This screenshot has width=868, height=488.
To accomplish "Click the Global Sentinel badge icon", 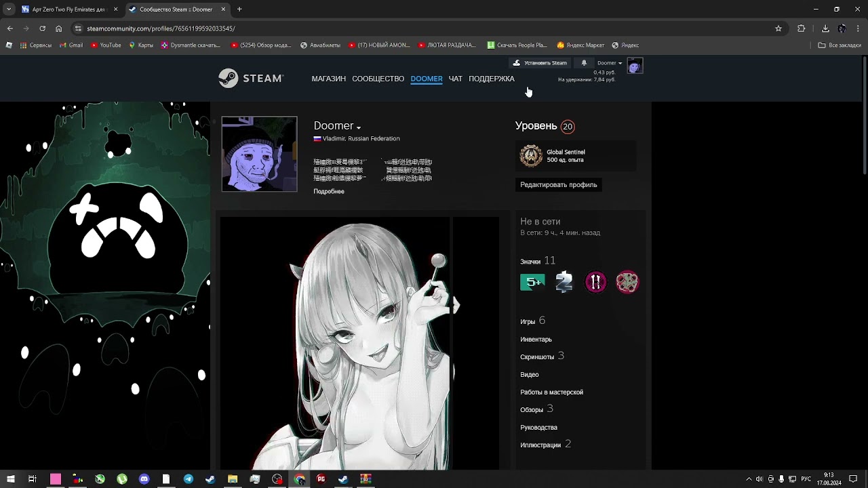I will [531, 156].
